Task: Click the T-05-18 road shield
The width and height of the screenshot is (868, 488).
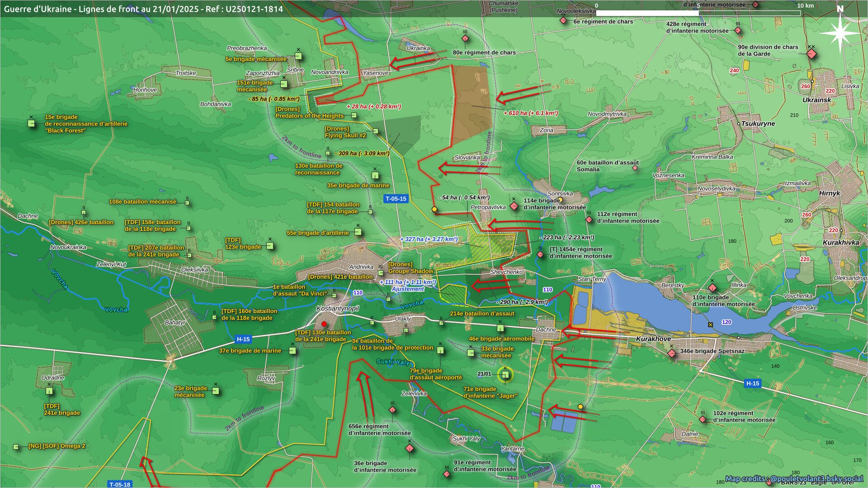Action: [x=120, y=484]
